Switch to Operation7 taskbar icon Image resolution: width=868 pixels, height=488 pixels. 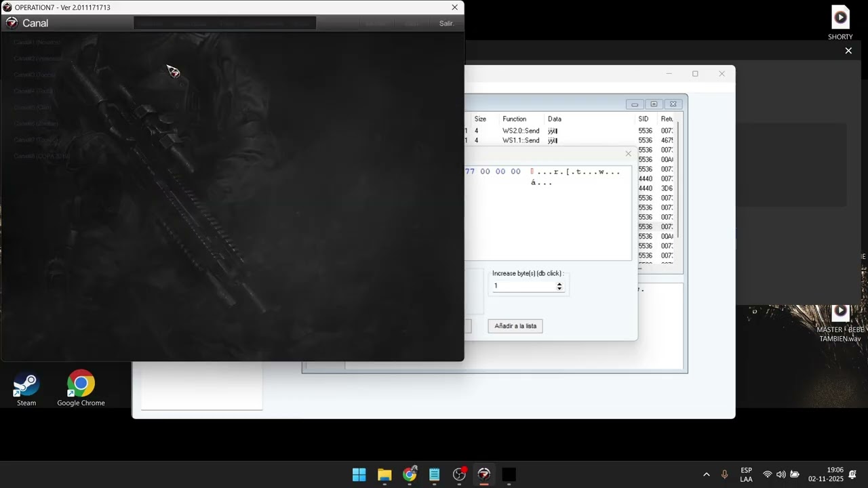tap(484, 474)
